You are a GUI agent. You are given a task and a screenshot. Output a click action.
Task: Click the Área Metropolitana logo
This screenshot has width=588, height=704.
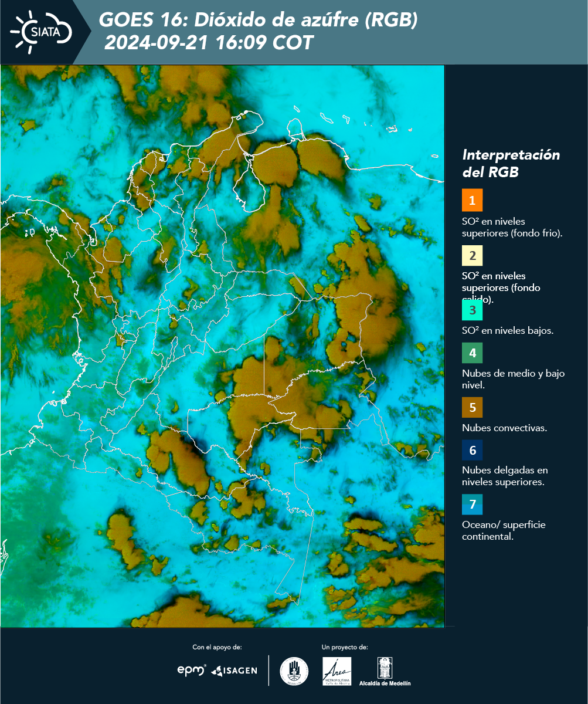337,671
